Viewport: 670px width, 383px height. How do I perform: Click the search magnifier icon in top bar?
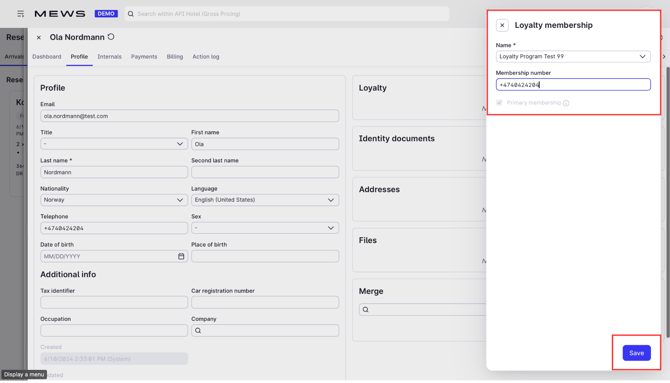point(131,14)
